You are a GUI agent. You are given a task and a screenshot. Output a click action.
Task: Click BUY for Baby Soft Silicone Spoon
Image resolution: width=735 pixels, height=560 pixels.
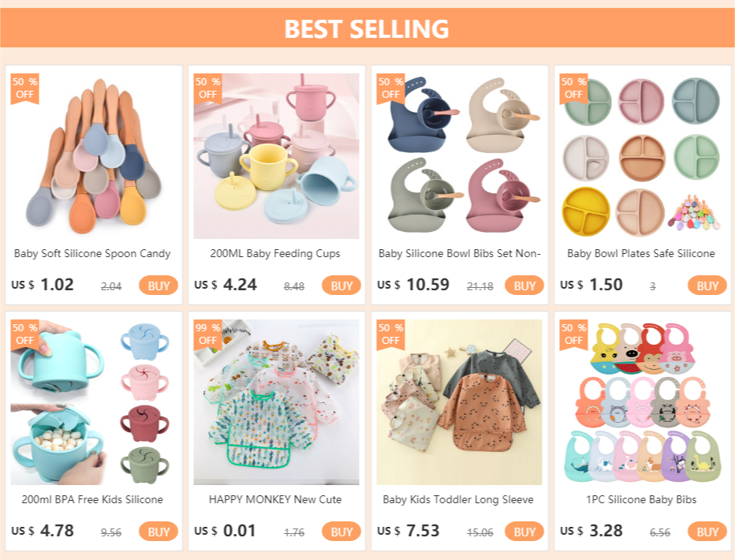click(159, 286)
